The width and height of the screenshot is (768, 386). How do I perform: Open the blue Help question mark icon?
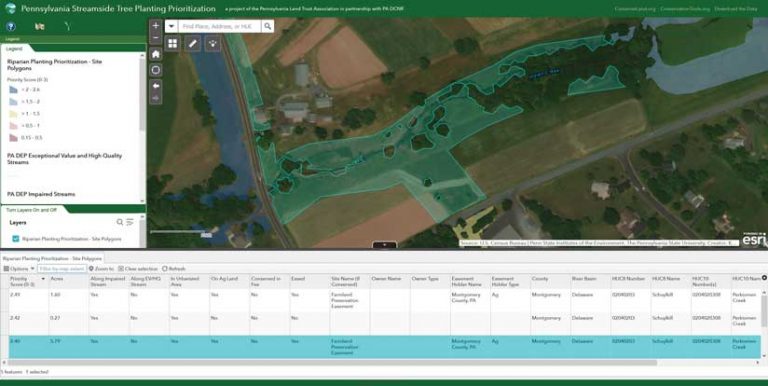(11, 26)
